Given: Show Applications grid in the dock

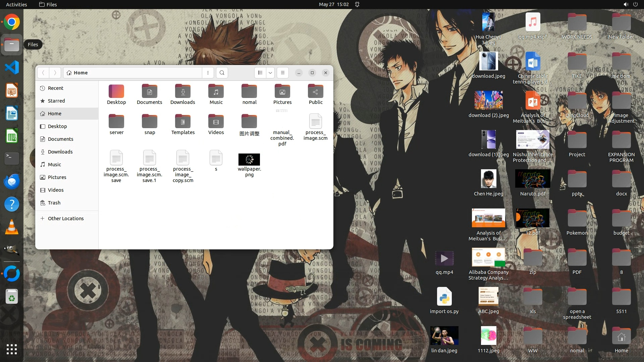Looking at the screenshot, I should click(12, 349).
